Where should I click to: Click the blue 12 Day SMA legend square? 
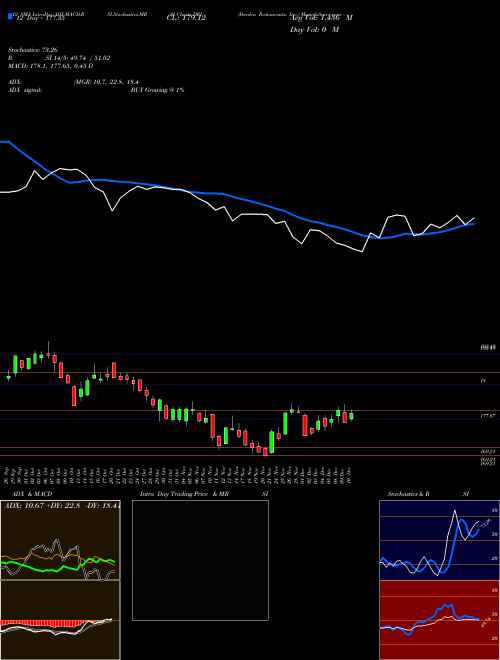click(10, 16)
